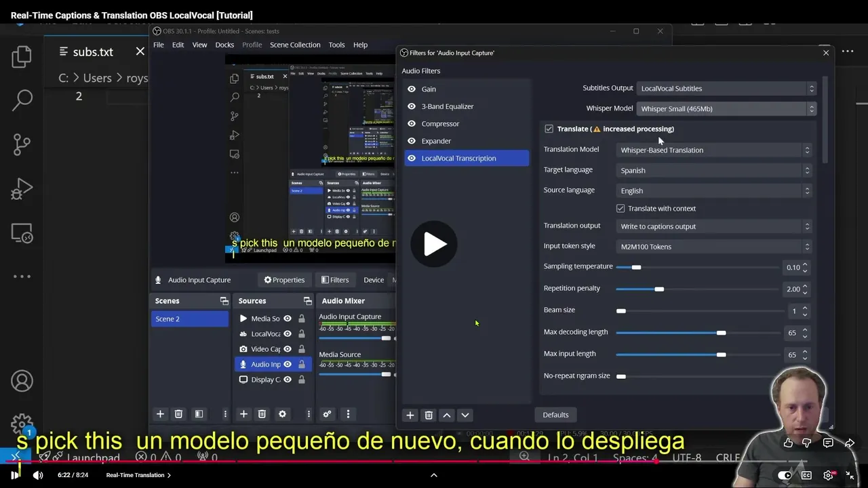Open OBS View menu
Image resolution: width=868 pixels, height=488 pixels.
pyautogui.click(x=199, y=45)
